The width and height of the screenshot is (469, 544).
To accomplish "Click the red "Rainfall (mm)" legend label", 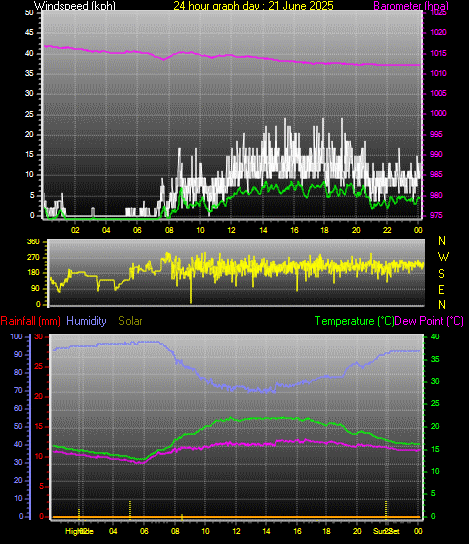I will pos(31,321).
